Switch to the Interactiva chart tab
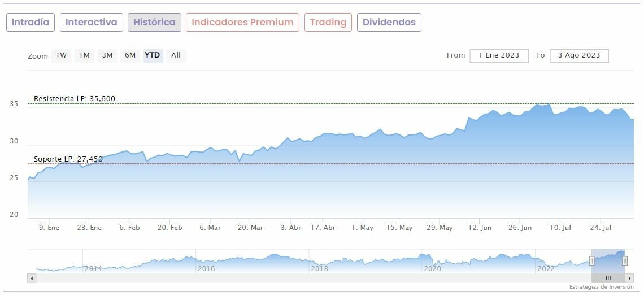644x296 pixels. click(x=92, y=23)
